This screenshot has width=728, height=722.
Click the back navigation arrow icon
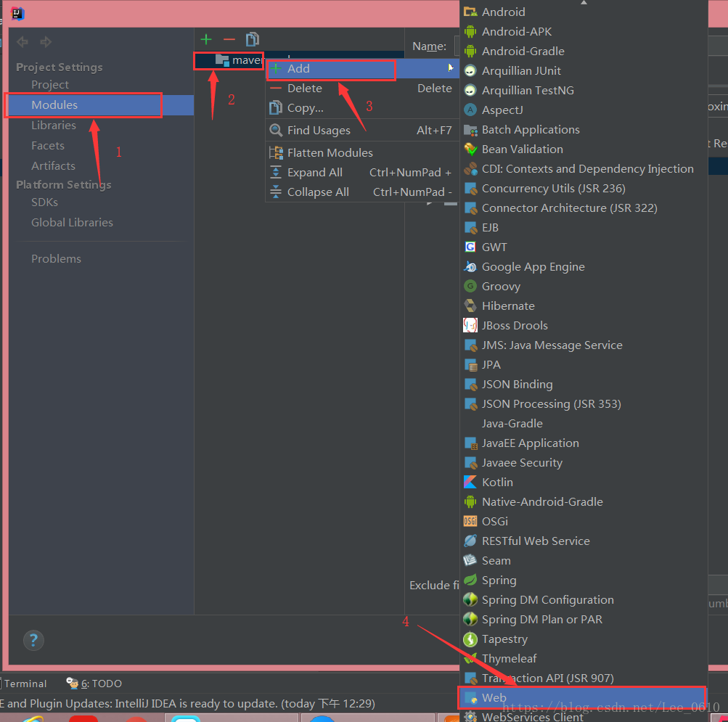pos(23,42)
